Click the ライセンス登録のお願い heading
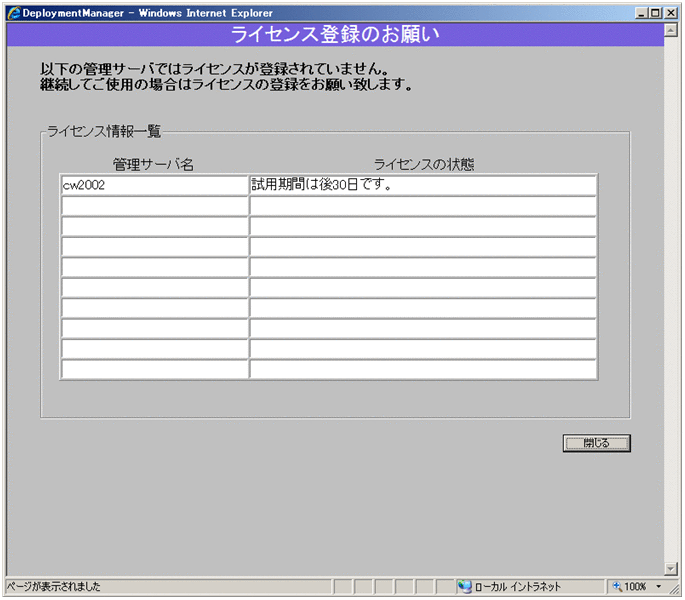685x600 pixels. [335, 34]
